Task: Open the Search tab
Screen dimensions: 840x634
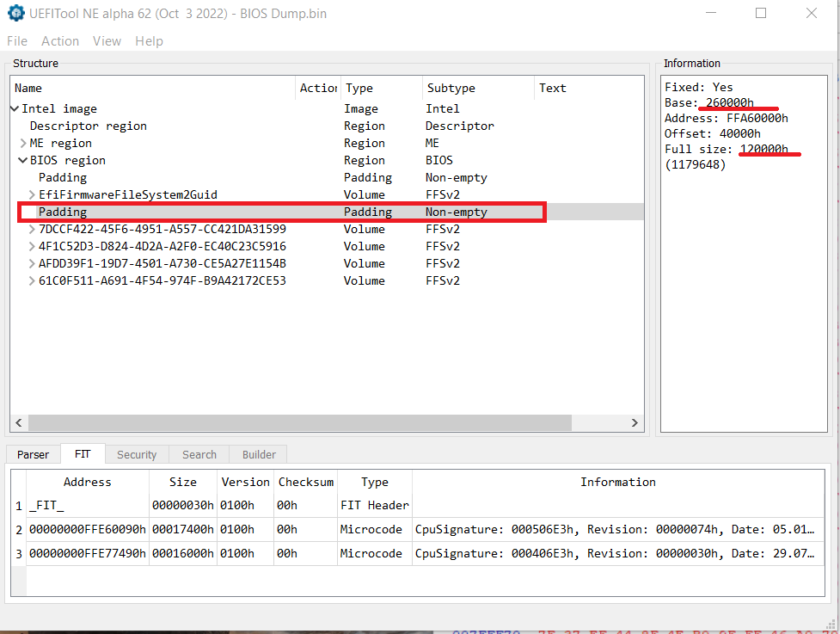Action: coord(199,455)
